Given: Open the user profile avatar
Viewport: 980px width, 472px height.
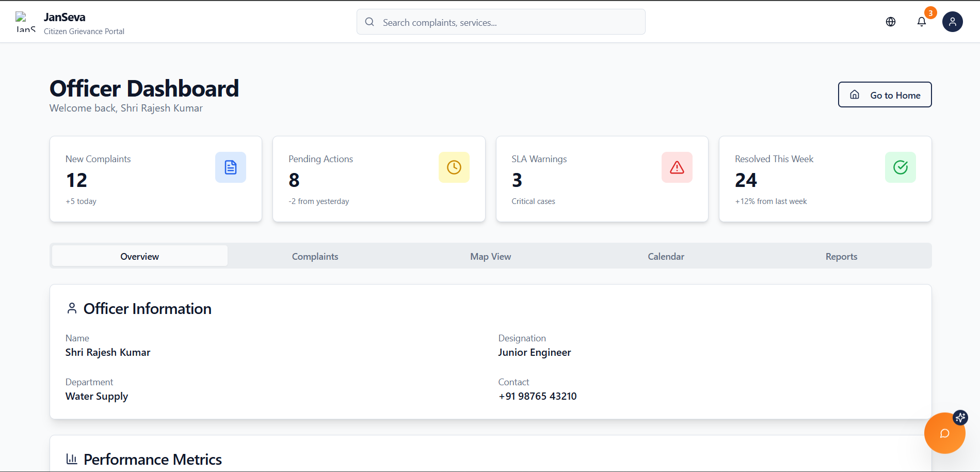Looking at the screenshot, I should click(x=952, y=22).
